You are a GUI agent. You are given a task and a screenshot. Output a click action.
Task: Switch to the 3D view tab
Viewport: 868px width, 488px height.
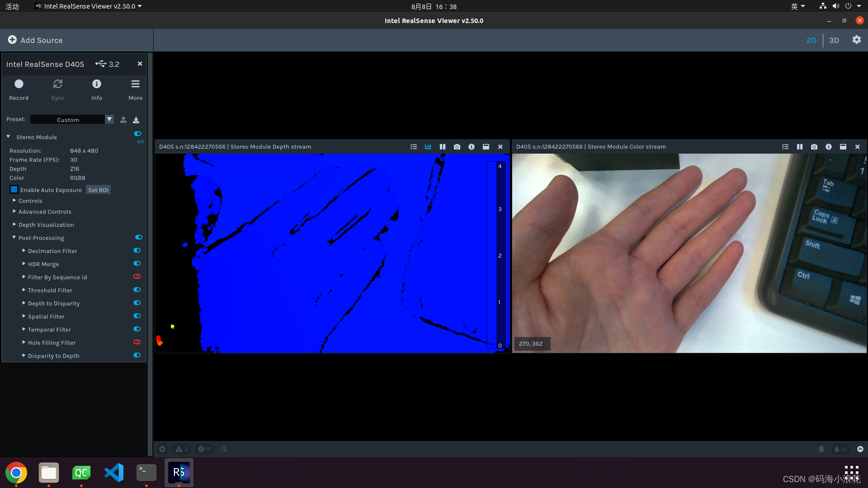click(x=834, y=40)
